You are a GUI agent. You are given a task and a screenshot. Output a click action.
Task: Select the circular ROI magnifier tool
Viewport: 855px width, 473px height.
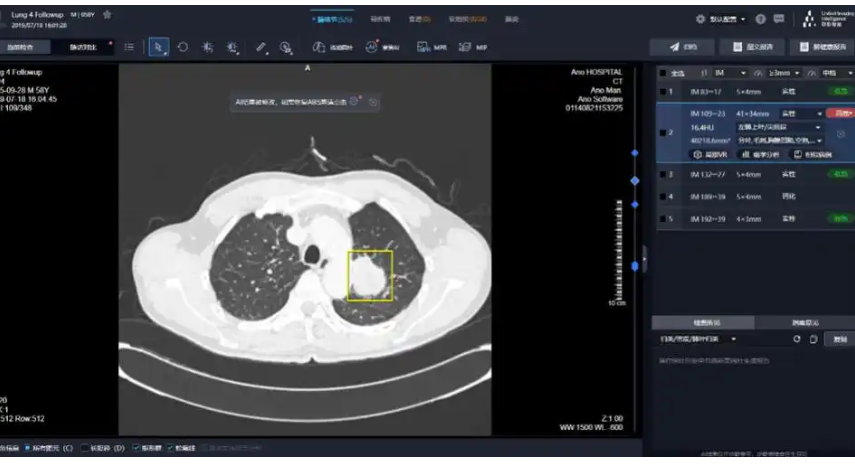(286, 48)
